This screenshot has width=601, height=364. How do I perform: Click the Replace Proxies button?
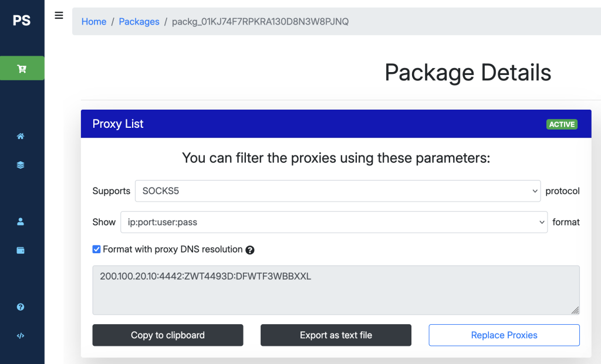click(504, 335)
